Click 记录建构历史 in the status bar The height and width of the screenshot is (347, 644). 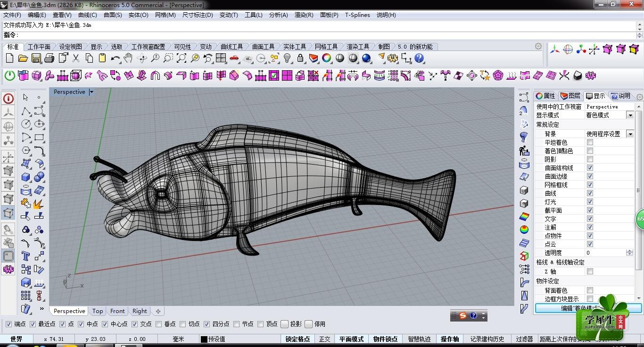pos(487,339)
